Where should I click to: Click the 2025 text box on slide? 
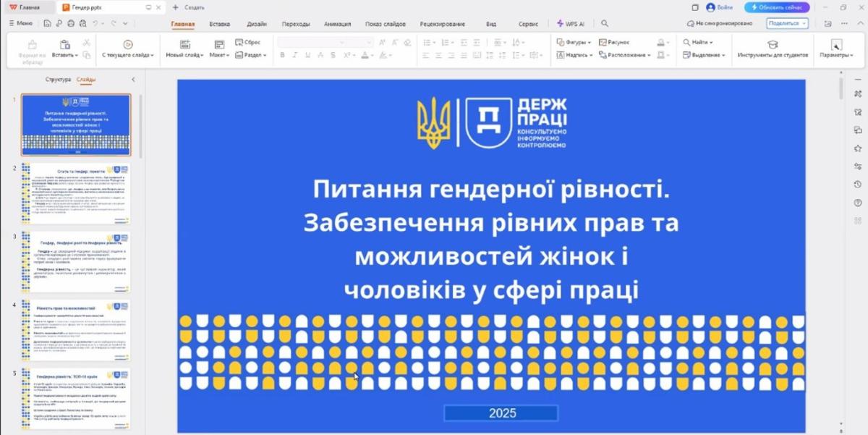[x=501, y=413]
